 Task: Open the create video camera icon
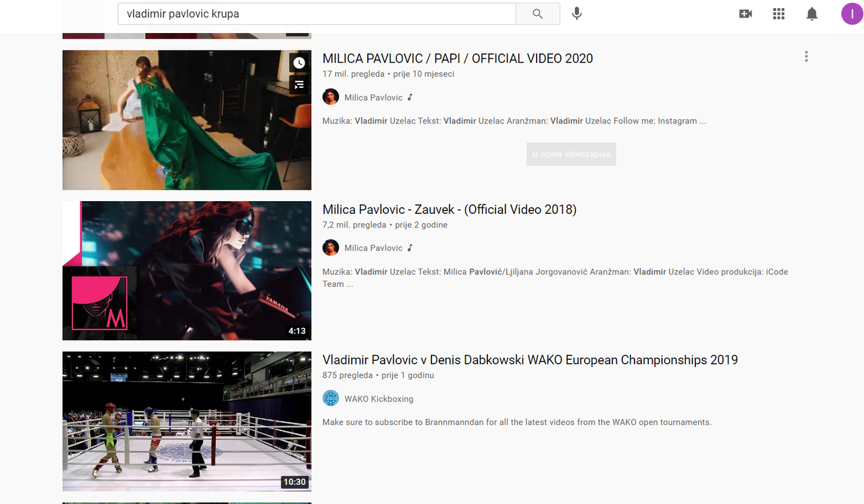pyautogui.click(x=745, y=13)
